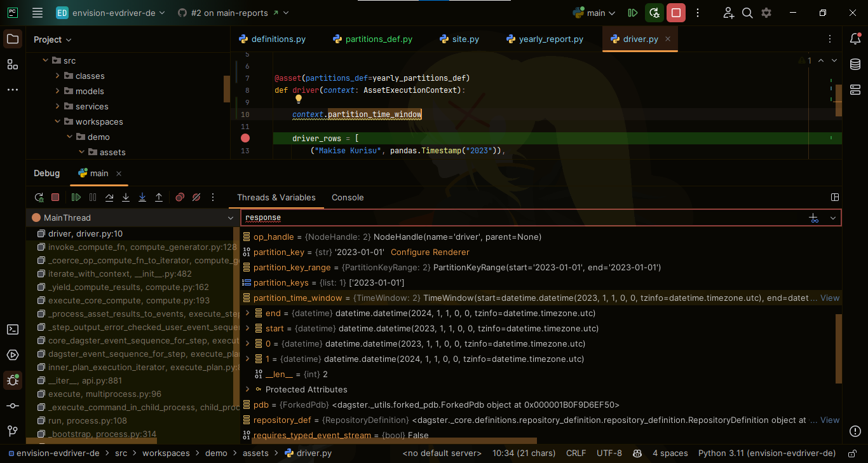The height and width of the screenshot is (463, 868).
Task: Switch to partitions_def.py tab
Action: point(372,39)
